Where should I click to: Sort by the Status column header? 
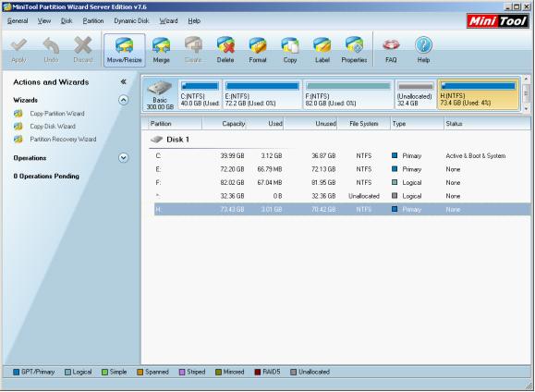pyautogui.click(x=487, y=124)
